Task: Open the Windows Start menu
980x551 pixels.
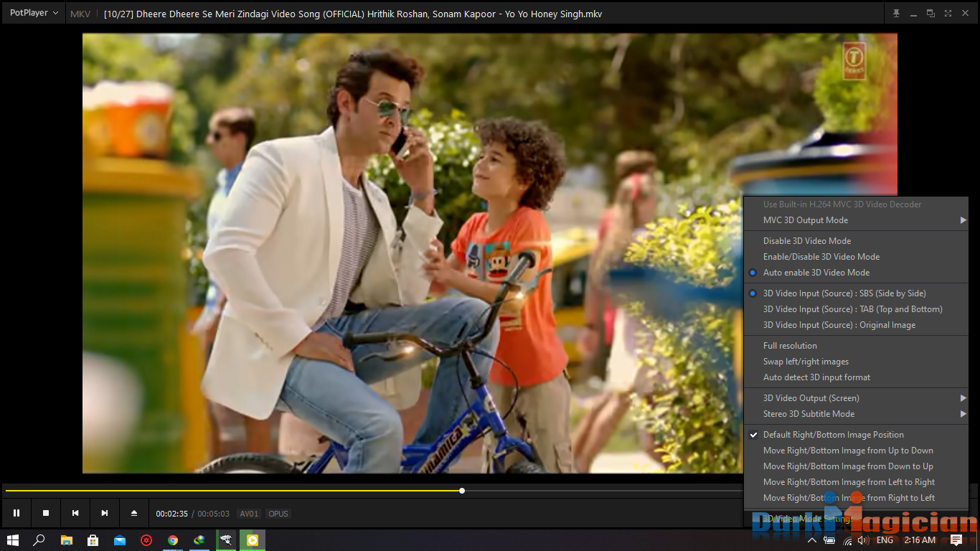Action: (x=12, y=540)
